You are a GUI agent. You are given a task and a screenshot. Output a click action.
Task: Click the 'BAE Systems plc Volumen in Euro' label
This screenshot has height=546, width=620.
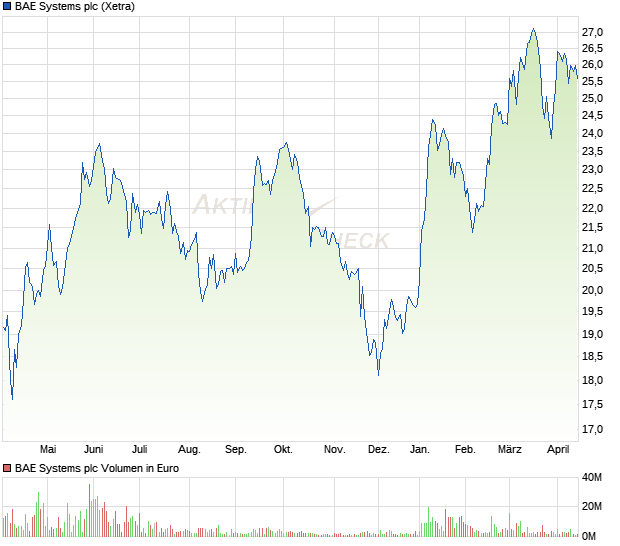pos(97,469)
